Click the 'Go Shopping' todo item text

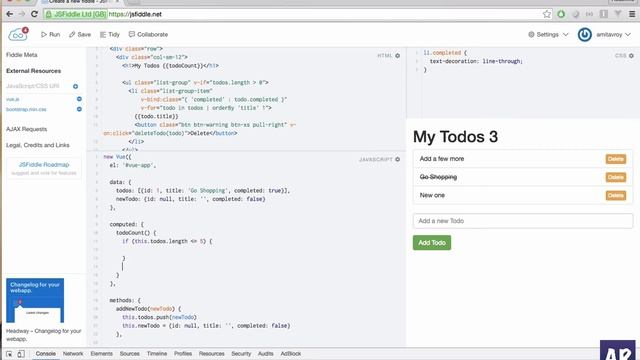coord(438,177)
